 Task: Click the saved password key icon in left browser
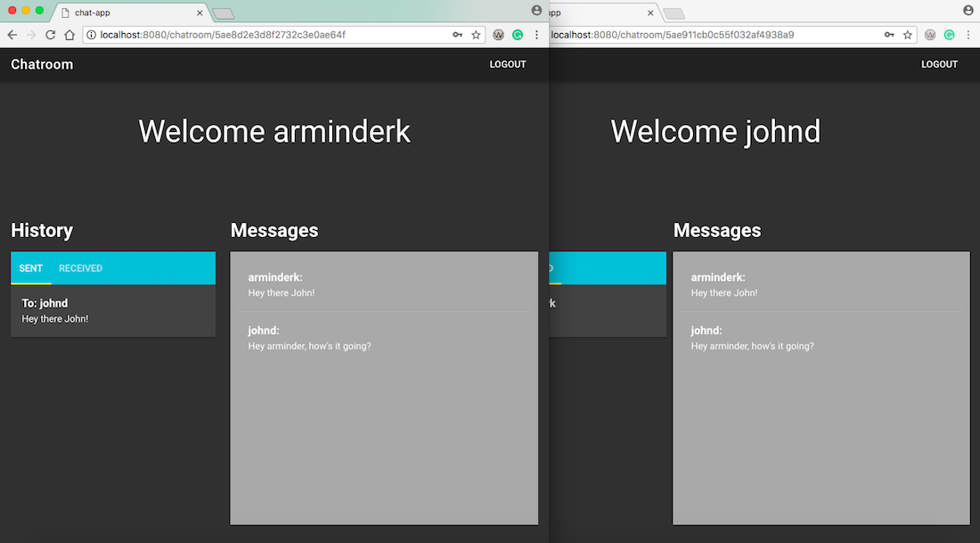[x=458, y=35]
